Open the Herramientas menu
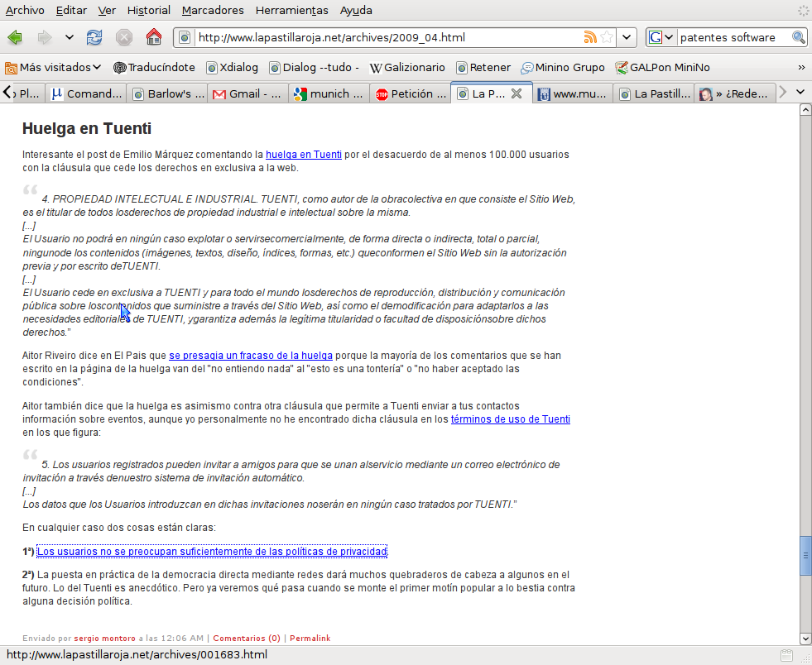The width and height of the screenshot is (812, 665). tap(291, 11)
